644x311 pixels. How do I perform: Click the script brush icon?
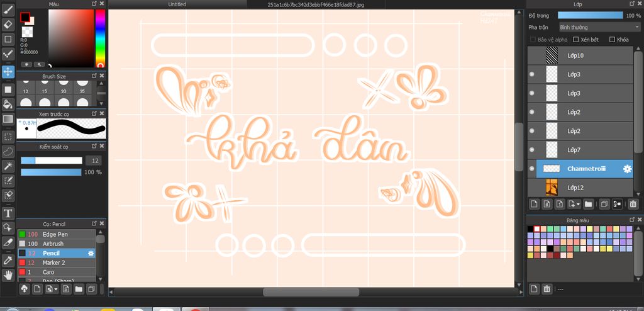tap(65, 289)
